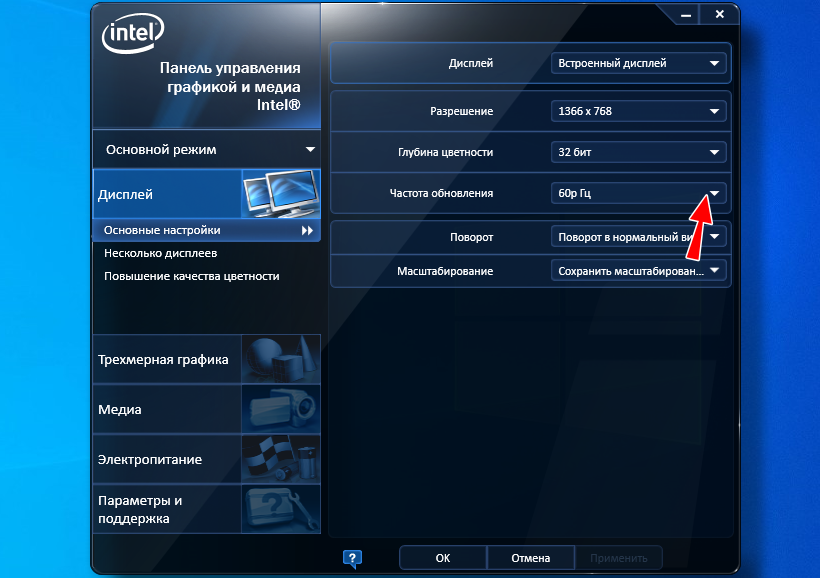The height and width of the screenshot is (578, 820).
Task: Click the Intel logo
Action: (133, 33)
